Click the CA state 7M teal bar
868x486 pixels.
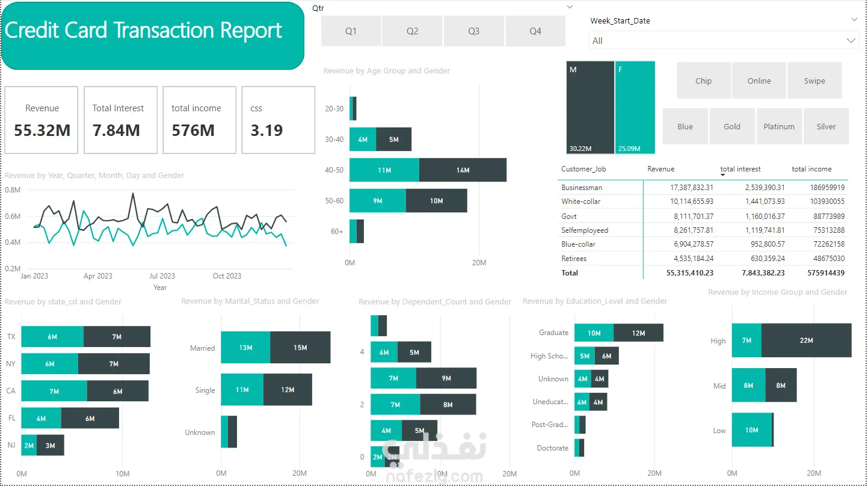[54, 391]
